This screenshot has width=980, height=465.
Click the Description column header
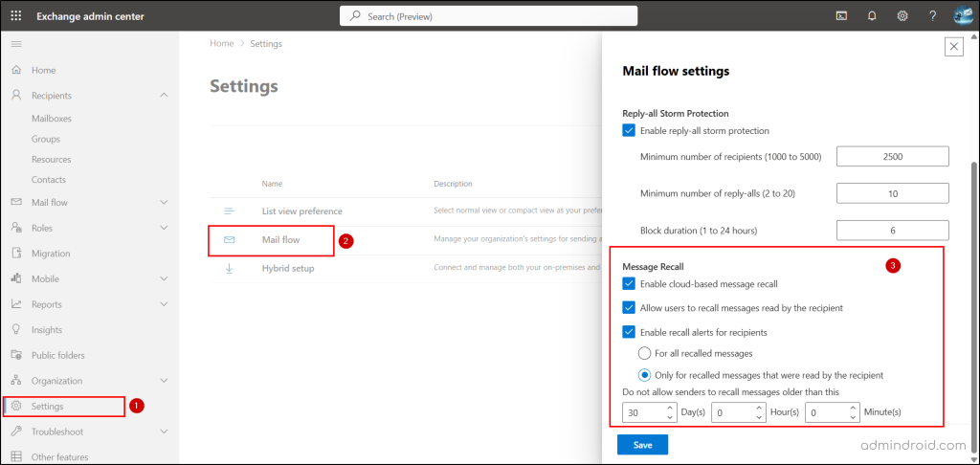(453, 184)
